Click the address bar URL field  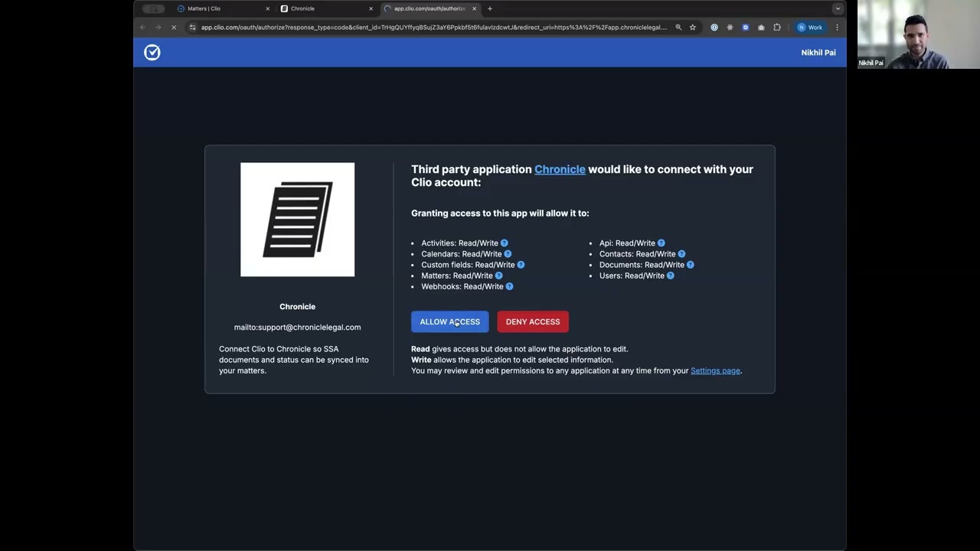coord(433,28)
